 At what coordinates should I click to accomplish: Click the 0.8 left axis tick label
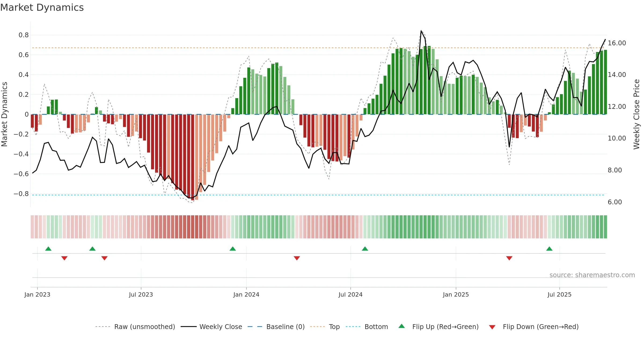pyautogui.click(x=24, y=35)
